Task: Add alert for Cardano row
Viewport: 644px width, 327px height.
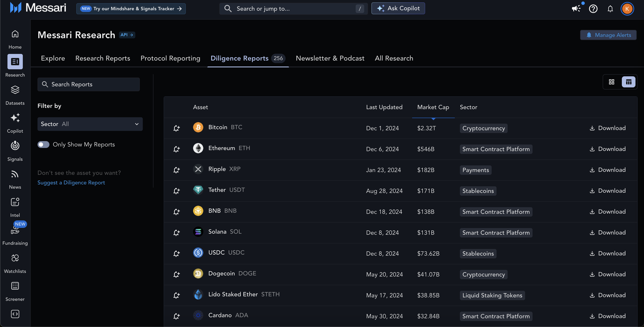Action: point(176,316)
